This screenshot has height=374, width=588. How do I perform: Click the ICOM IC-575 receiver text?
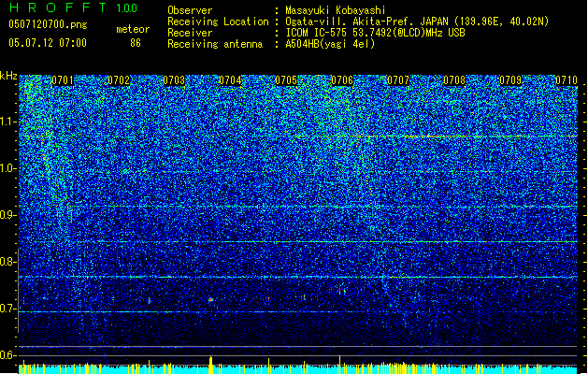tap(375, 33)
